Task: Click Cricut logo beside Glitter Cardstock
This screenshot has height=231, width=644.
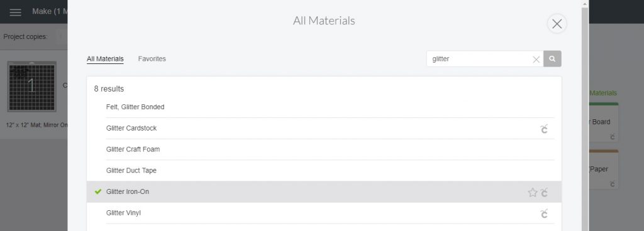Action: click(x=544, y=129)
